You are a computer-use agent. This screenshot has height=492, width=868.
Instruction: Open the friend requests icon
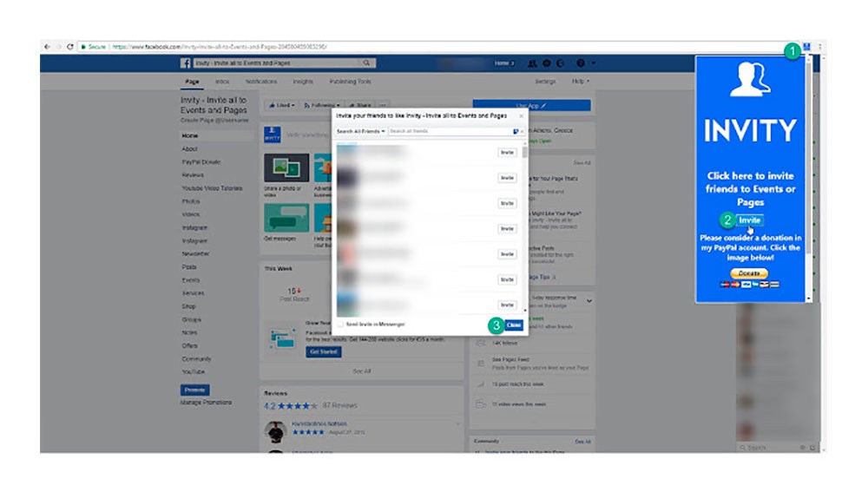534,63
